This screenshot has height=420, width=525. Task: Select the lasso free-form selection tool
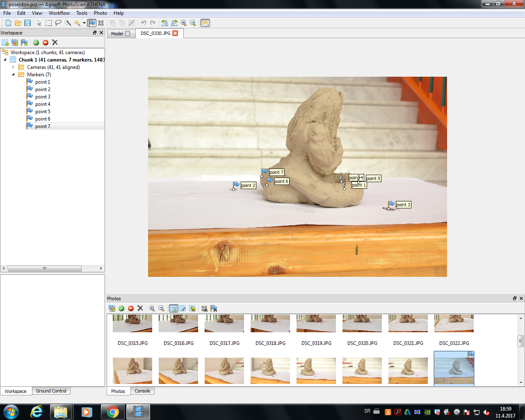[x=58, y=23]
